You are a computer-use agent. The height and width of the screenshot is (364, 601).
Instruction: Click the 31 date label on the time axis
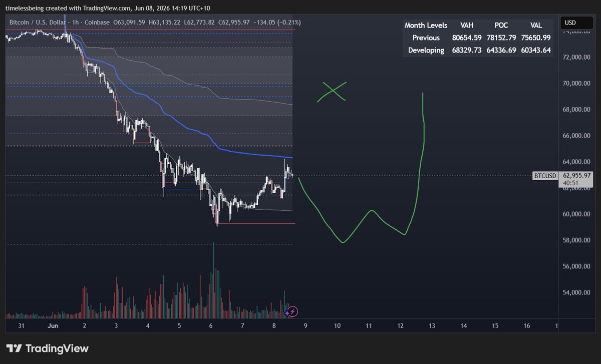point(22,325)
